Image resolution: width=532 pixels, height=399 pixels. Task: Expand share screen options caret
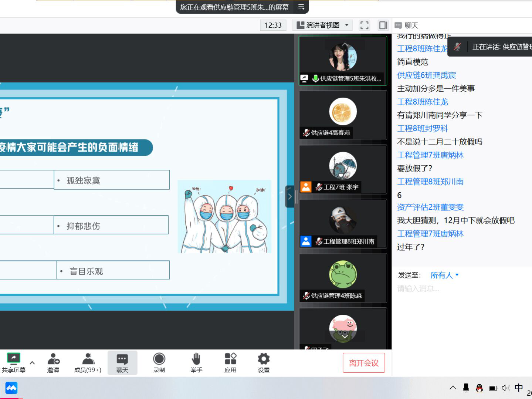[x=32, y=363]
